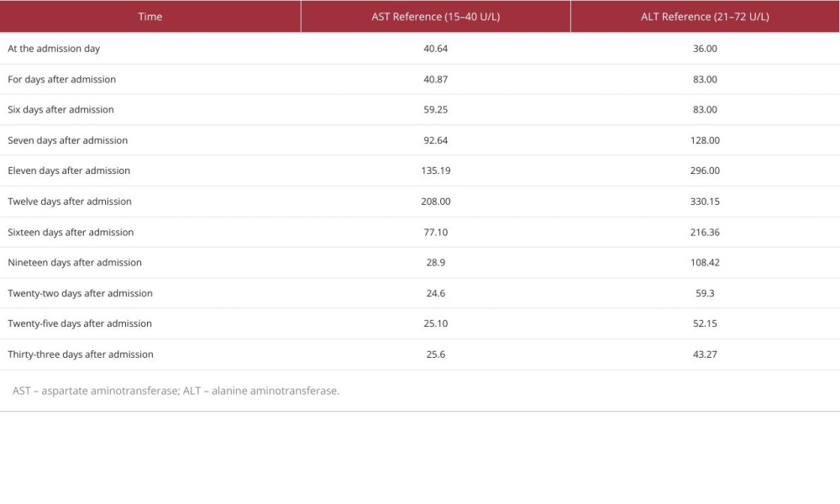The height and width of the screenshot is (504, 840).
Task: Click ALT value 59.3
Action: [x=705, y=293]
